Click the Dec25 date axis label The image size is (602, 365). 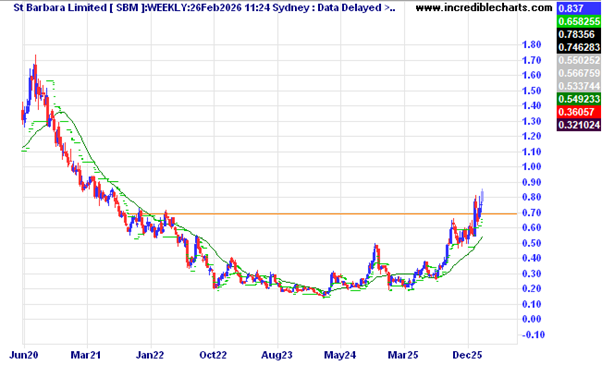click(467, 355)
